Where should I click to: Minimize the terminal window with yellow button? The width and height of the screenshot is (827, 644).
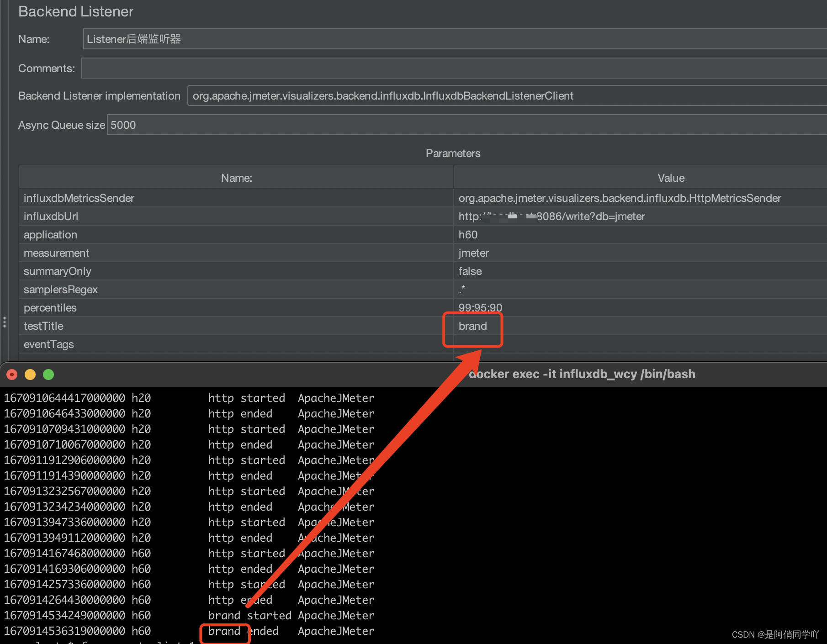(x=30, y=375)
